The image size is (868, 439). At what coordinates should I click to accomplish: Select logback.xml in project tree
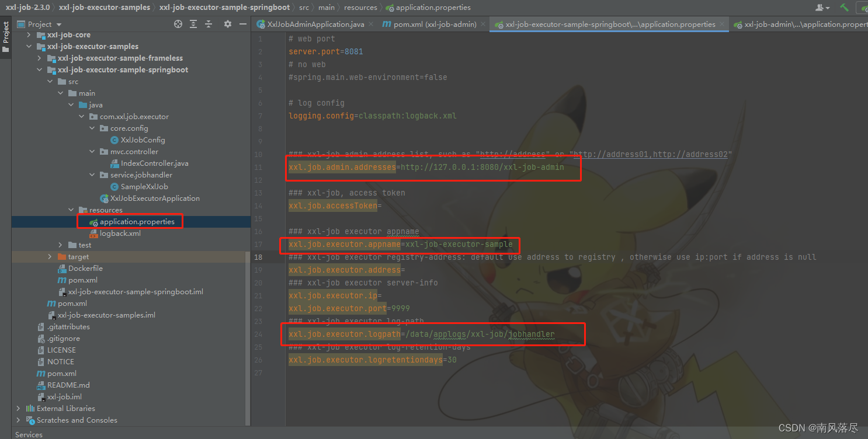click(x=120, y=234)
